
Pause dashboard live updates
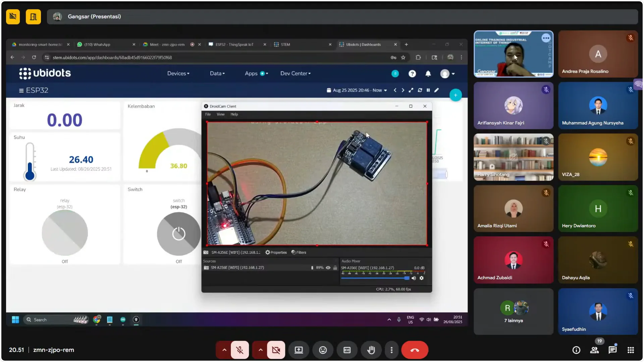tap(428, 90)
